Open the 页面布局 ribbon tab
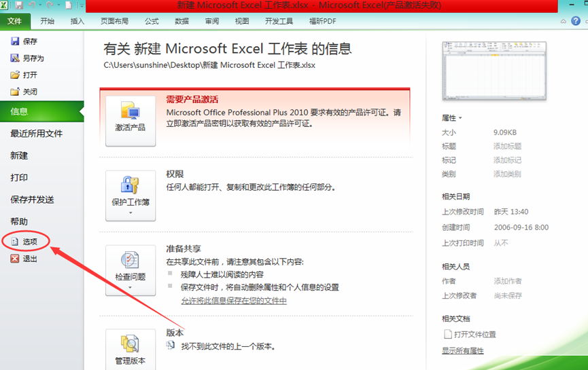588x370 pixels. point(114,21)
